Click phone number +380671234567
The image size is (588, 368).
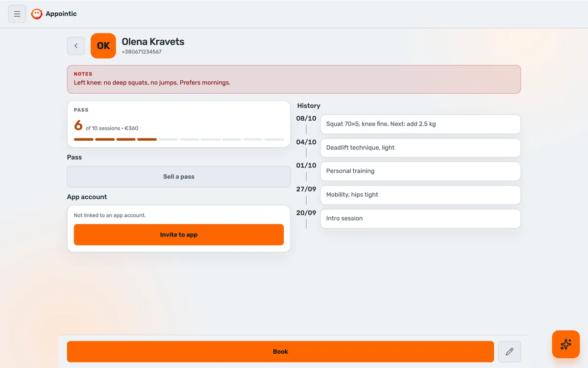[142, 52]
